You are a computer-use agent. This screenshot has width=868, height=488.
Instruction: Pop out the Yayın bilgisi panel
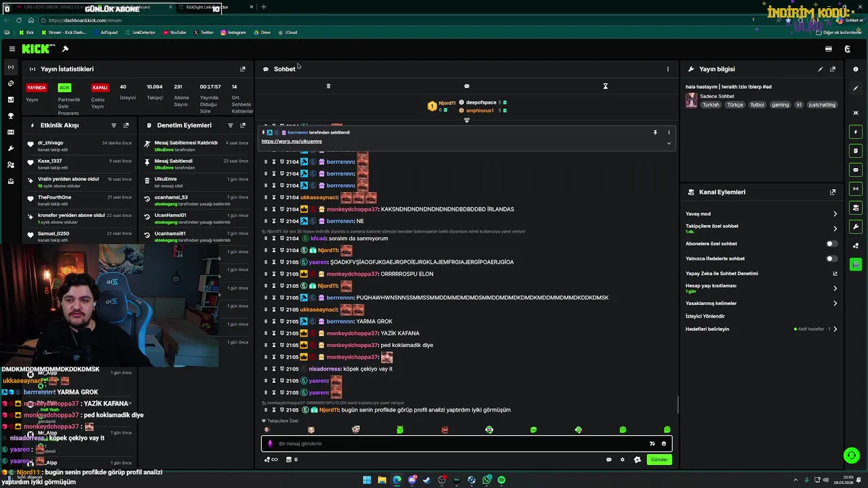pyautogui.click(x=833, y=69)
